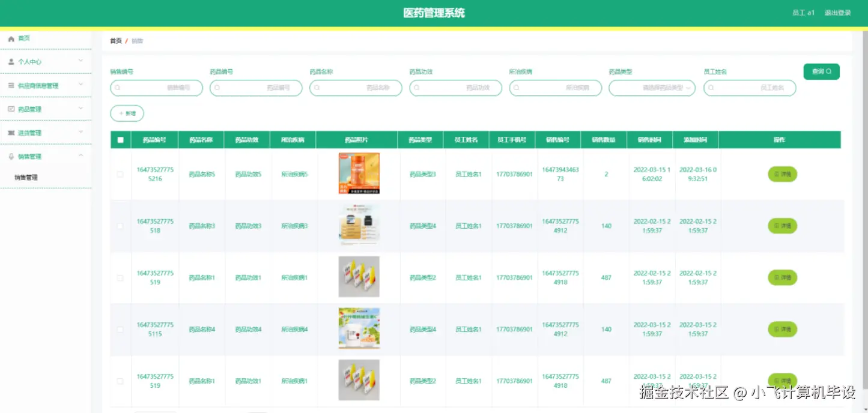Open the 药品类型 dropdown filter
868x413 pixels.
[652, 88]
